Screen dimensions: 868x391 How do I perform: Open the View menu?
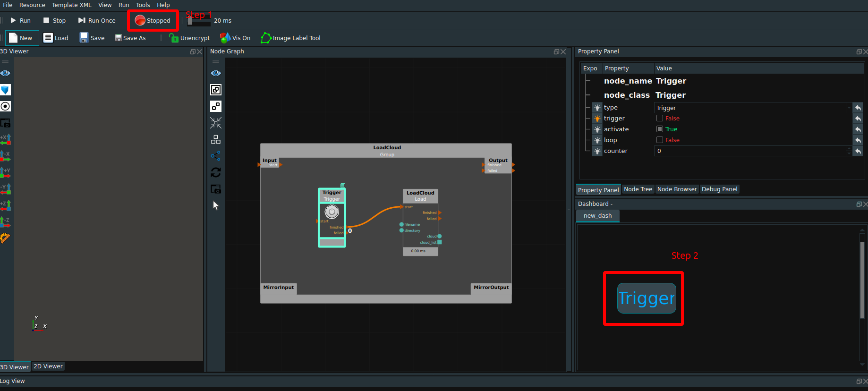pos(105,5)
